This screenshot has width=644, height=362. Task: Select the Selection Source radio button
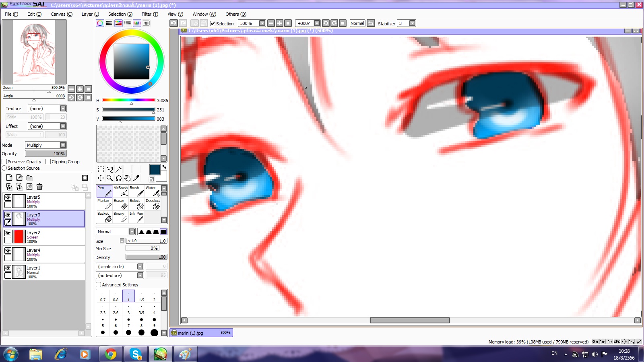pos(4,168)
